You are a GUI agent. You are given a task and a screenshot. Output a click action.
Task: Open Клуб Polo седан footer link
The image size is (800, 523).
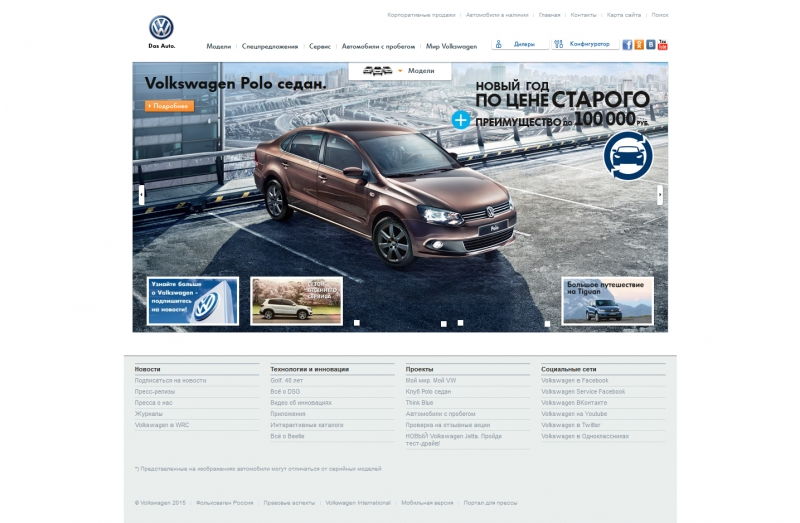click(x=428, y=392)
